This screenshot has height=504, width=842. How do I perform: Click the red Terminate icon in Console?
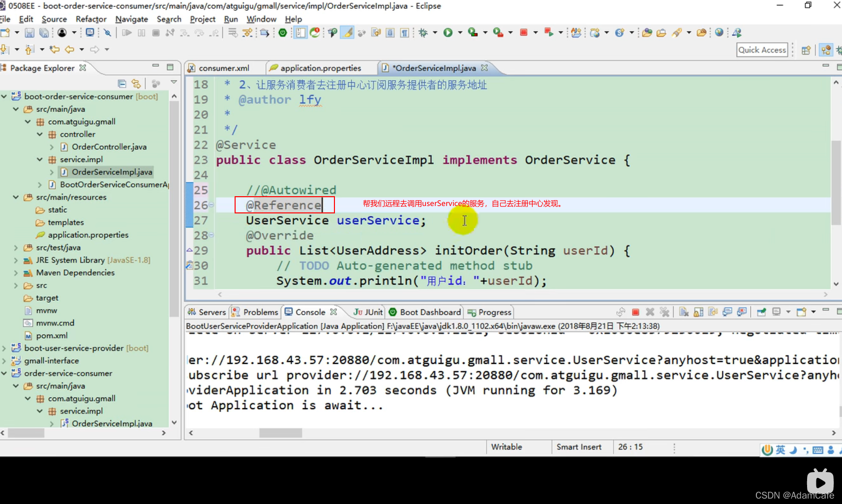[x=635, y=312]
